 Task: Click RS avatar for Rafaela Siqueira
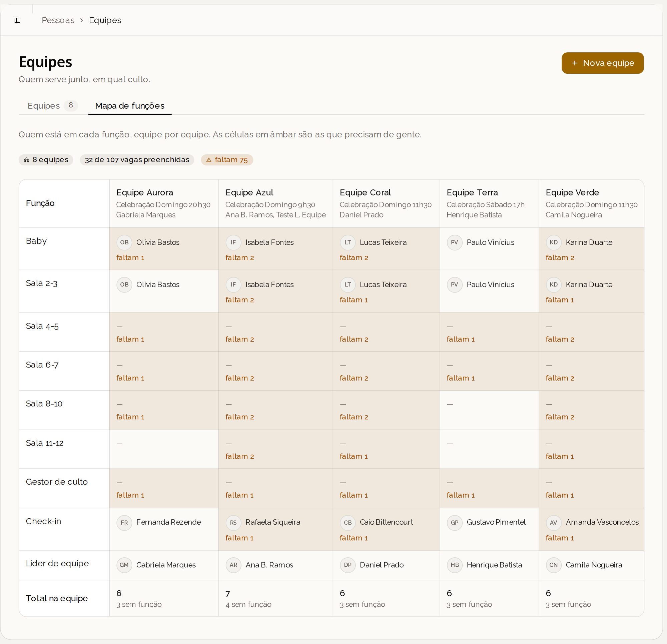pyautogui.click(x=233, y=523)
